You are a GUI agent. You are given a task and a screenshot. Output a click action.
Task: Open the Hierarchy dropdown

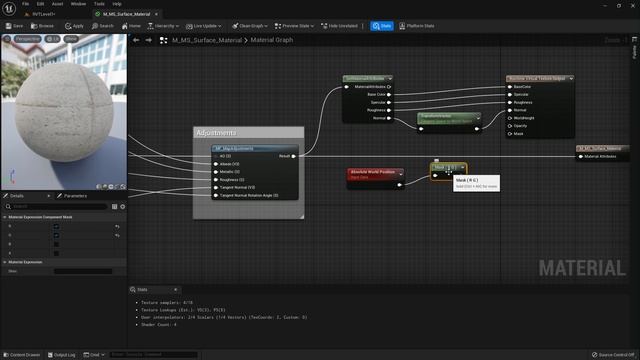(163, 26)
